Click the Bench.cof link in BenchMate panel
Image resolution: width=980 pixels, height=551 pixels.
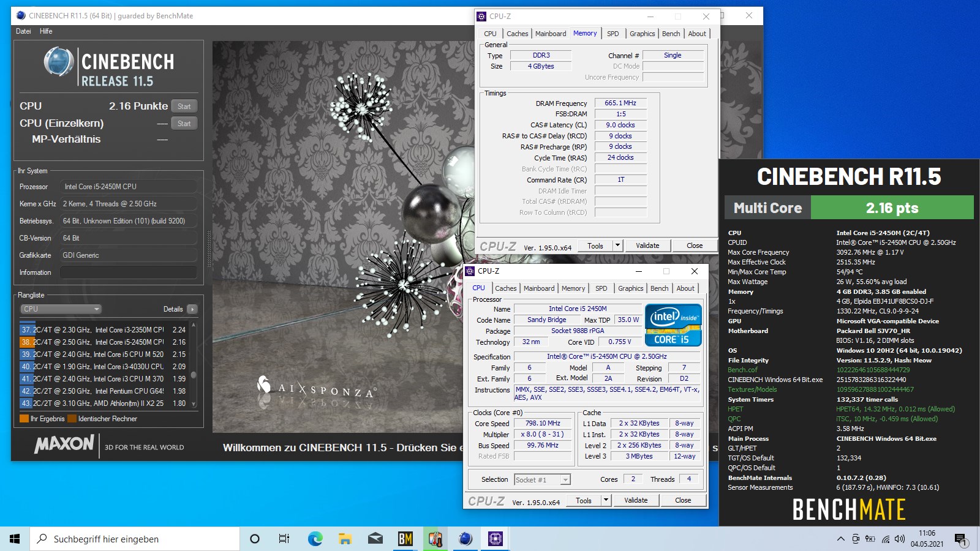pos(742,370)
